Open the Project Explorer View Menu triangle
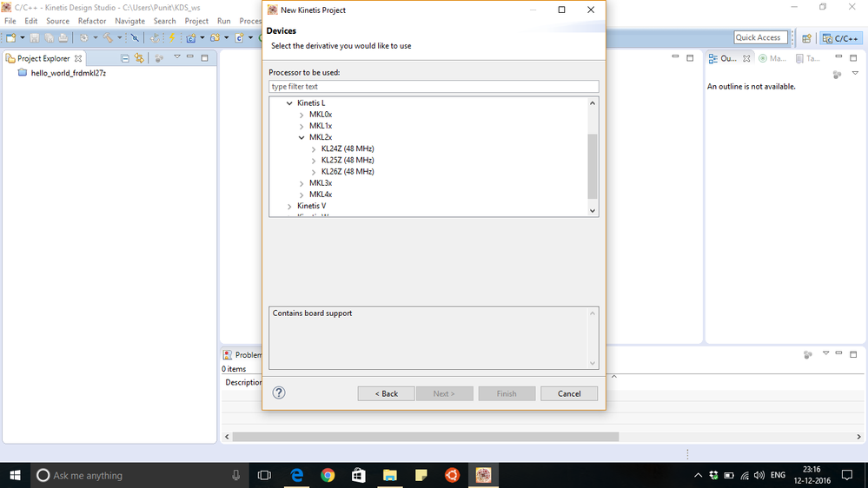This screenshot has height=488, width=868. pos(177,57)
